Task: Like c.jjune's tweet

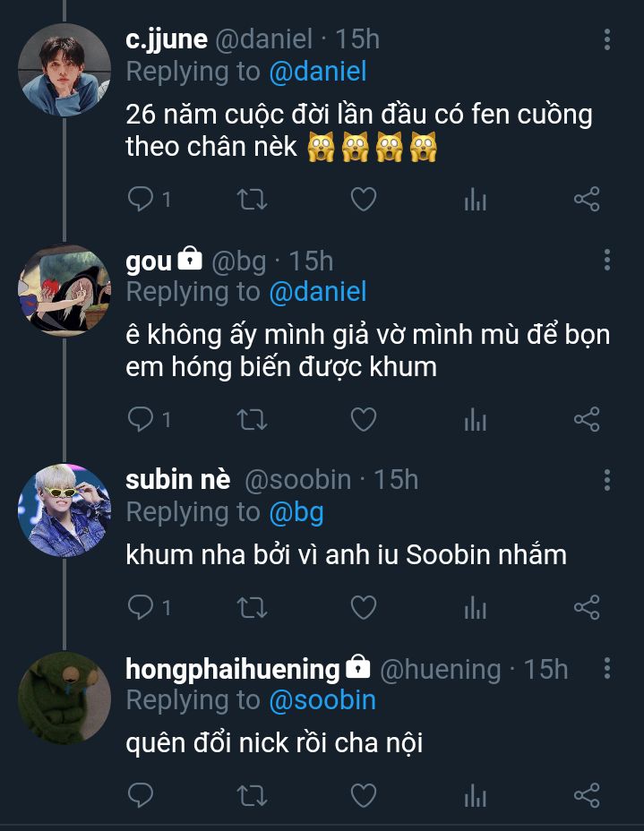Action: point(362,199)
